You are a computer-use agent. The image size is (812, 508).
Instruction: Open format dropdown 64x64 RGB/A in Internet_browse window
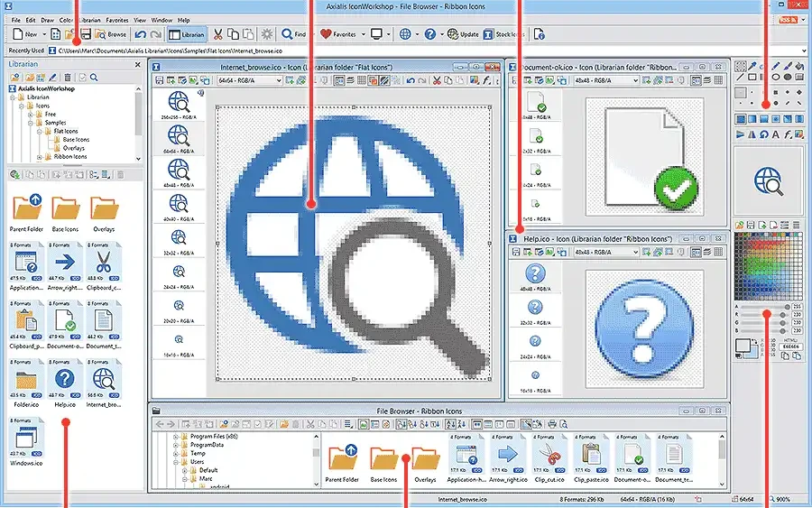tap(250, 80)
